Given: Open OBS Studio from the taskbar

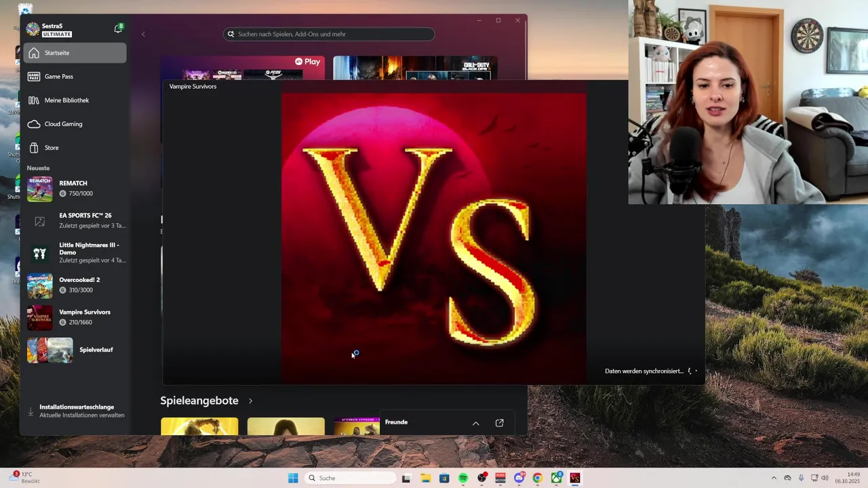Looking at the screenshot, I should click(482, 478).
